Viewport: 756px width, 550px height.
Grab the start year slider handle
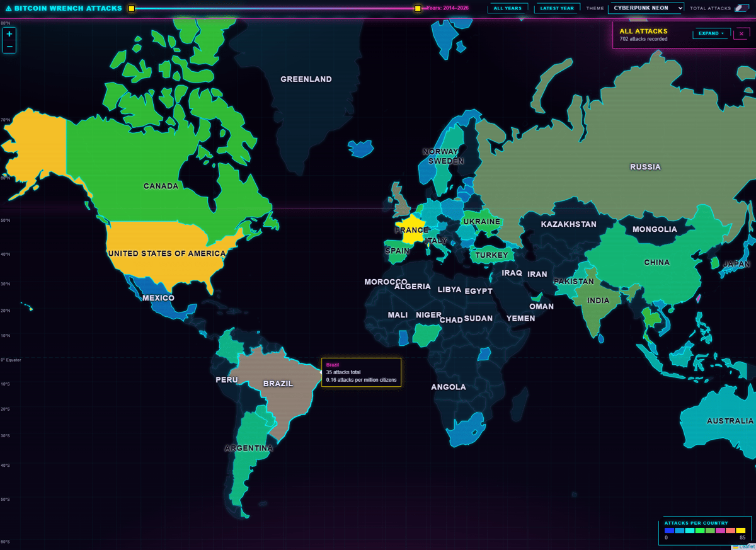point(132,8)
